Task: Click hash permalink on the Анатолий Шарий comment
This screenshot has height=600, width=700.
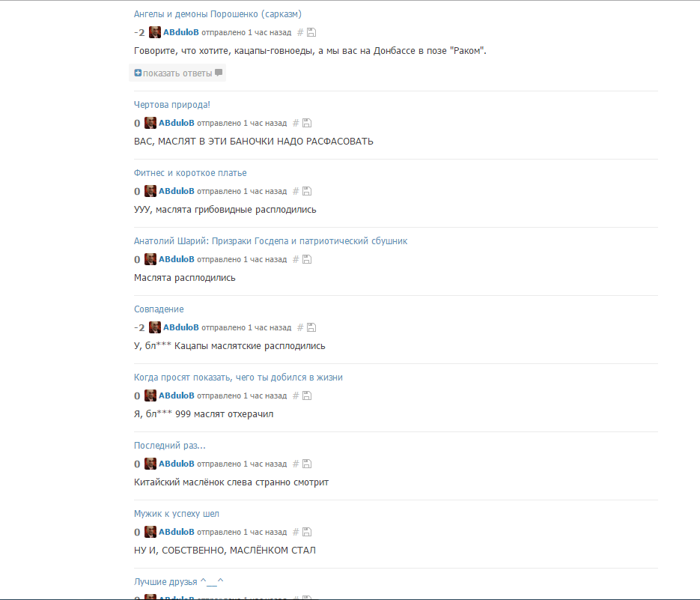Action: click(x=296, y=259)
